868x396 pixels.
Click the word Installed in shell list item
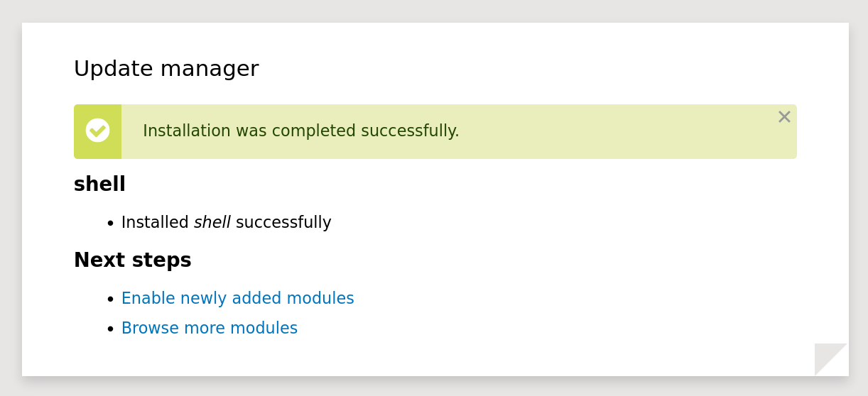point(155,223)
